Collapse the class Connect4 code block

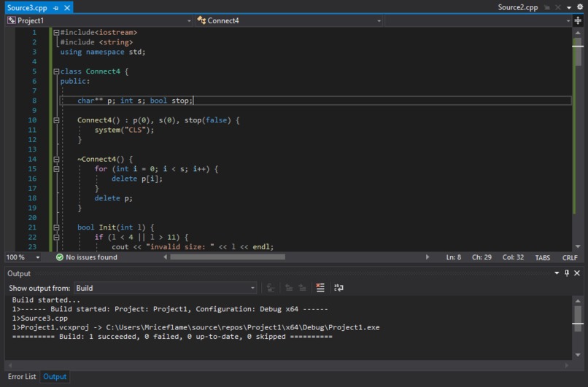coord(56,71)
